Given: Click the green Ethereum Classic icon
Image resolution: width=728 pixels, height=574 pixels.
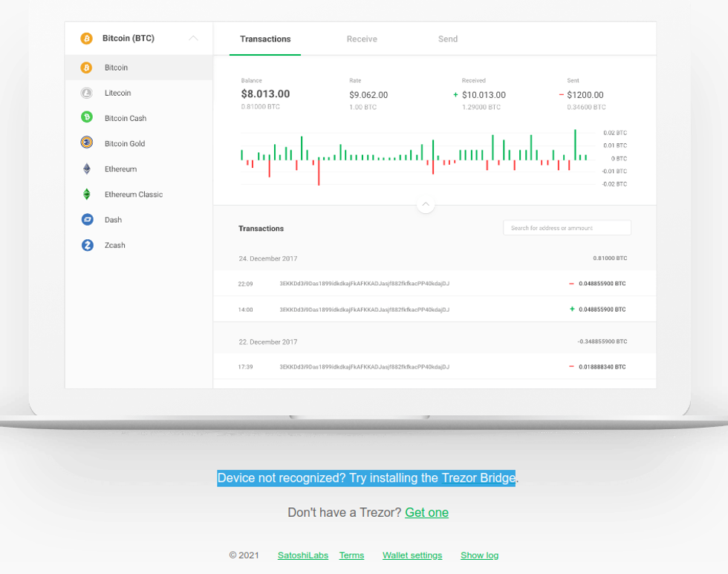Looking at the screenshot, I should 87,195.
